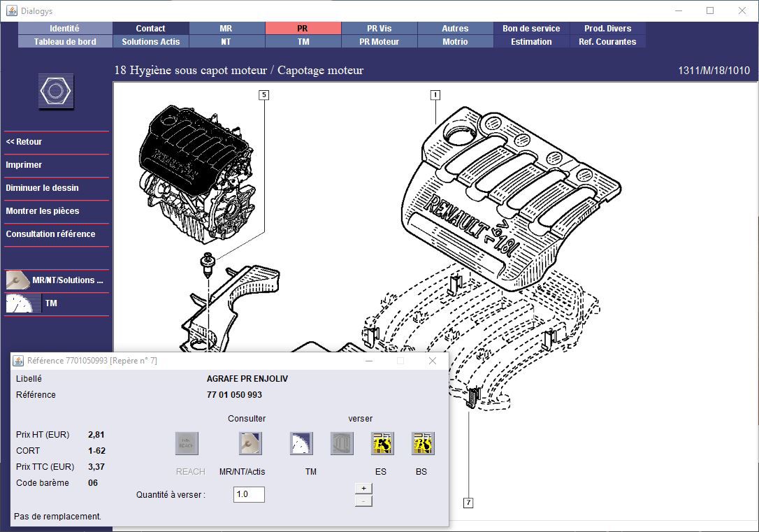Open the PR Vis tab
This screenshot has height=532, width=759.
(x=379, y=29)
